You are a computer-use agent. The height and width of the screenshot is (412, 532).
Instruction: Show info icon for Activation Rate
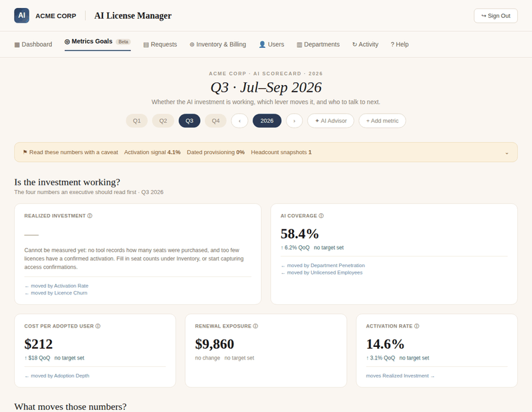coord(417,326)
